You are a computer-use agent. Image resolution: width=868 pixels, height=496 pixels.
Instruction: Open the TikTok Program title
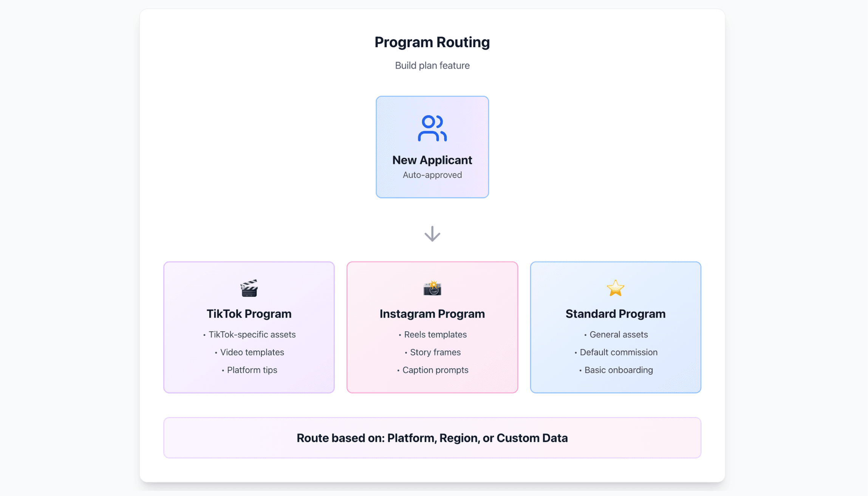click(249, 314)
